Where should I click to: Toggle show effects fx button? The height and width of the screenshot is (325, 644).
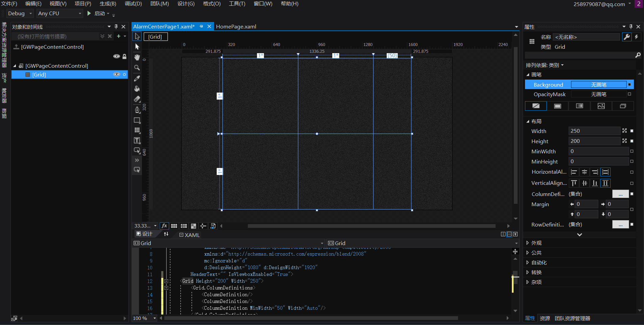coord(164,226)
